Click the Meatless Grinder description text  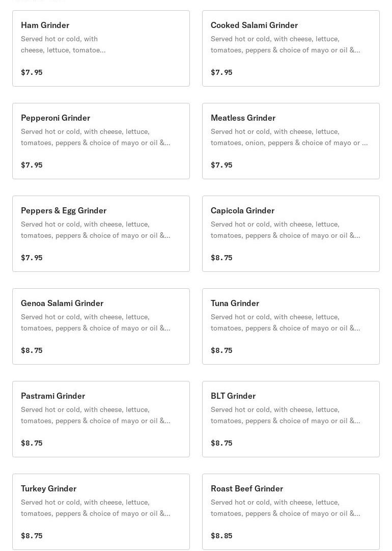289,137
